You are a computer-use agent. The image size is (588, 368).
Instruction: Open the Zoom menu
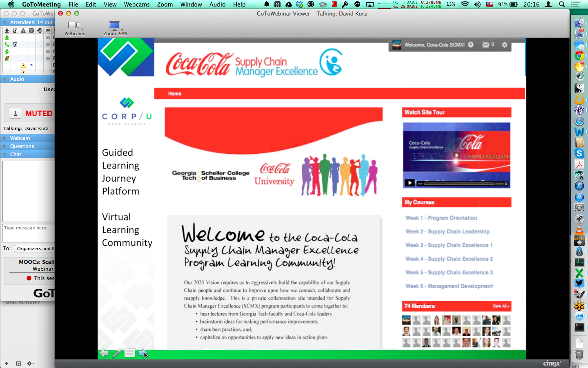[165, 4]
